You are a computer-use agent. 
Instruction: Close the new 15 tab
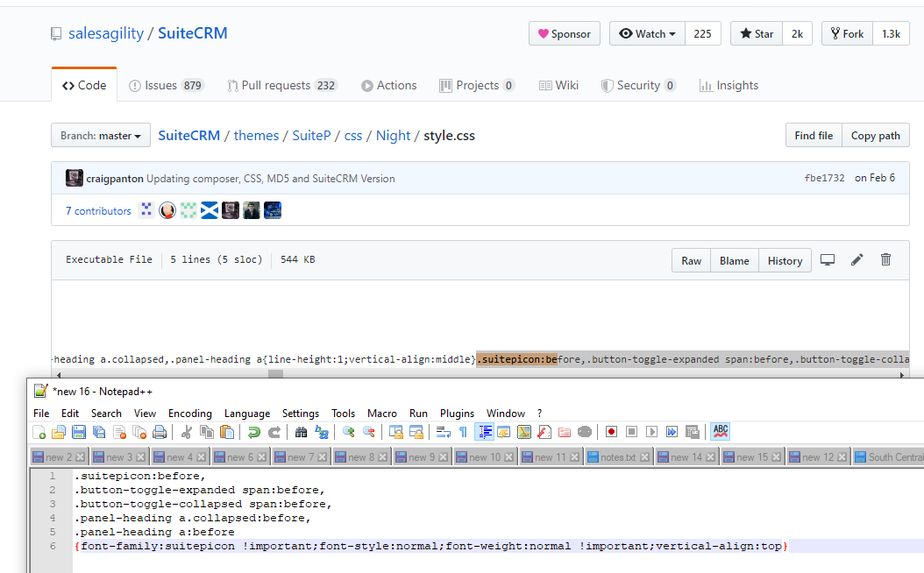click(x=776, y=457)
